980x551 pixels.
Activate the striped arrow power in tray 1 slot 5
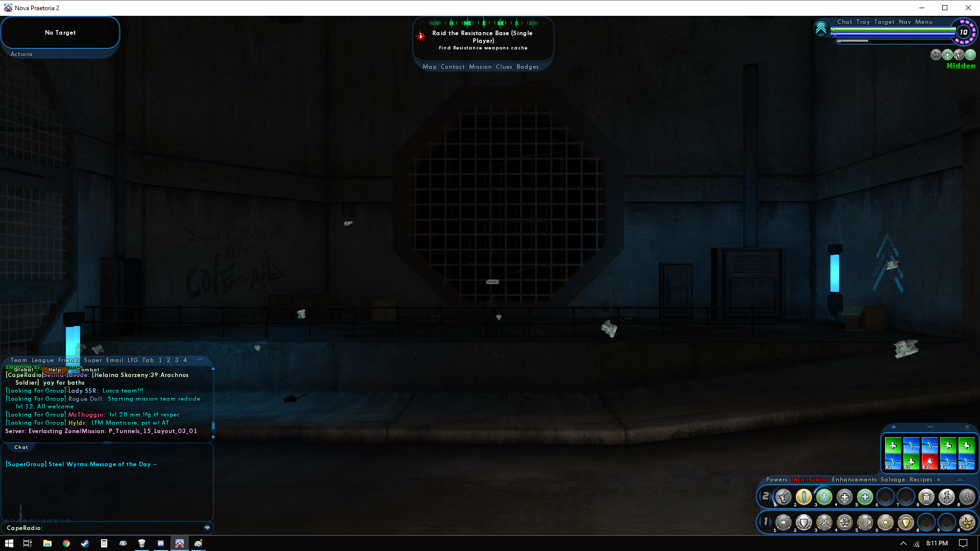[x=865, y=522]
